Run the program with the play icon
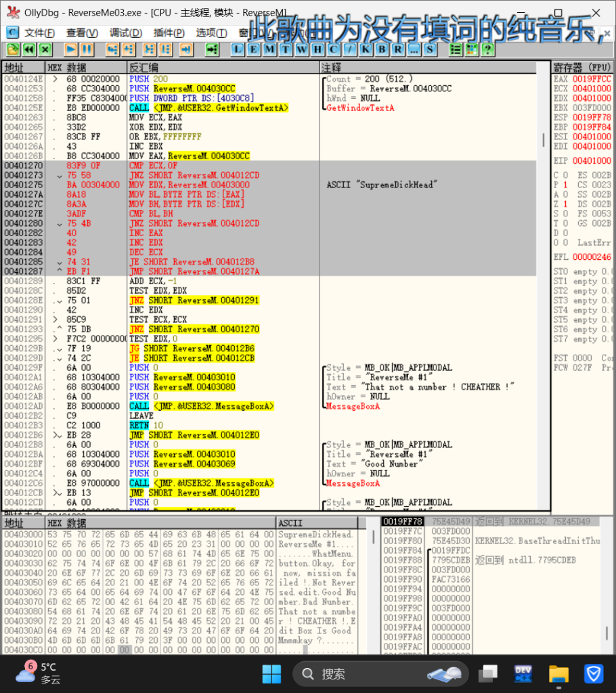This screenshot has width=616, height=693. [71, 49]
